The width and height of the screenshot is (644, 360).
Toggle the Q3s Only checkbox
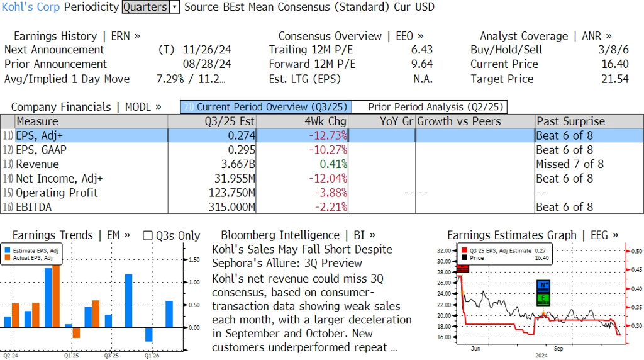pyautogui.click(x=147, y=235)
